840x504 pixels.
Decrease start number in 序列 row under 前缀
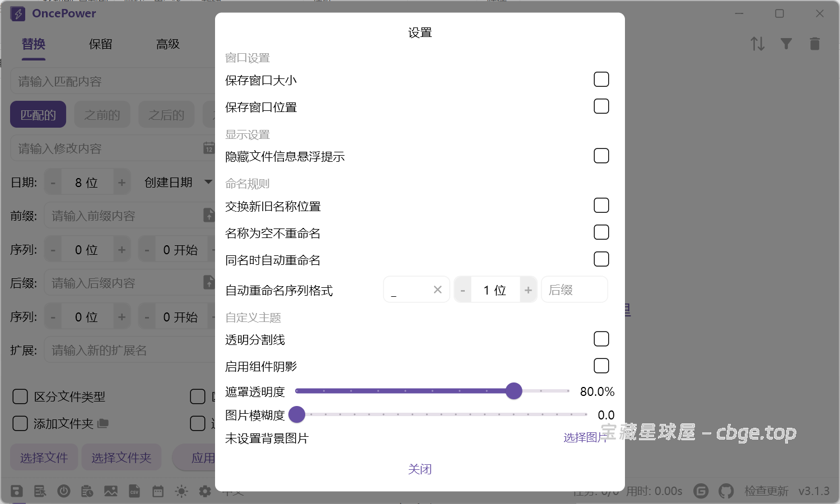pyautogui.click(x=147, y=250)
